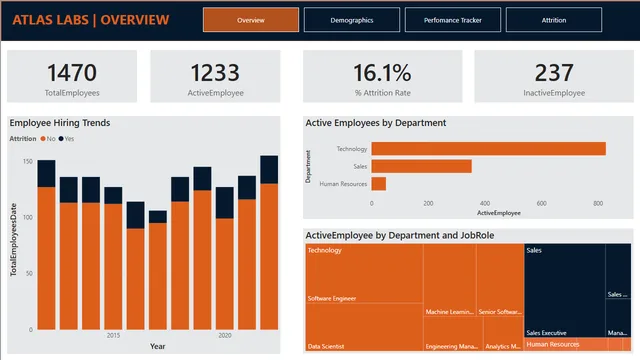
Task: Select the 1470 TotalEmployees card
Action: click(x=72, y=76)
